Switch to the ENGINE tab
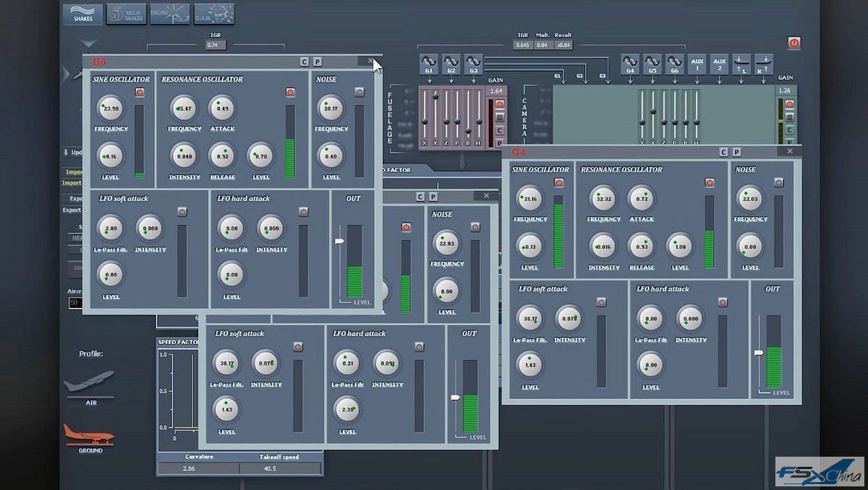 [x=169, y=13]
